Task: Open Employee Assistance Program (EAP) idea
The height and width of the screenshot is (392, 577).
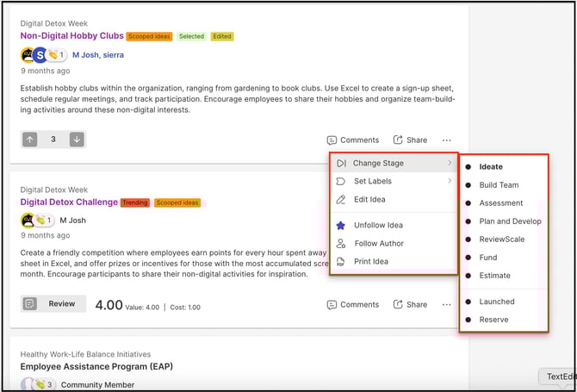Action: coord(97,366)
